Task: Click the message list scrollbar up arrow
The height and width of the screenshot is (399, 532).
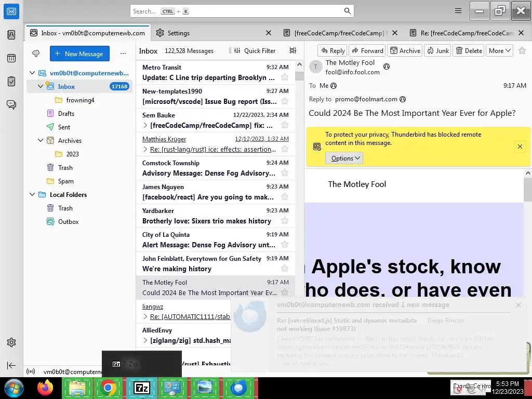Action: click(x=299, y=65)
